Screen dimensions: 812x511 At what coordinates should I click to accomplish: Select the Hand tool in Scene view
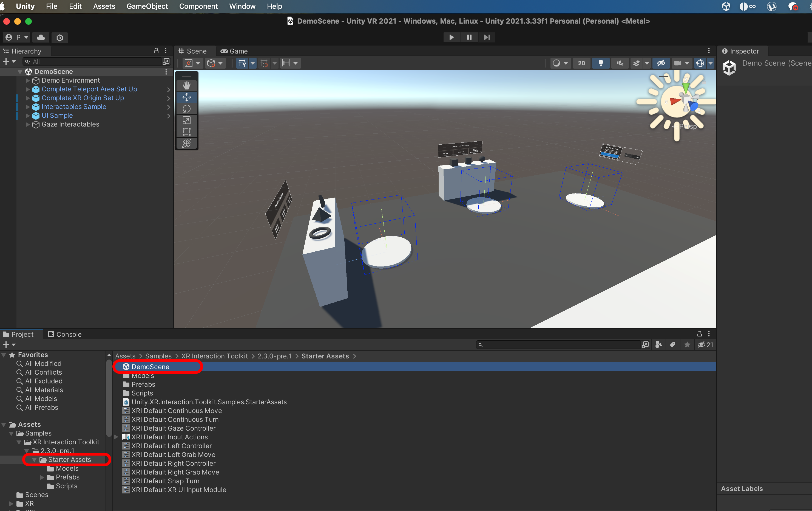pos(186,85)
